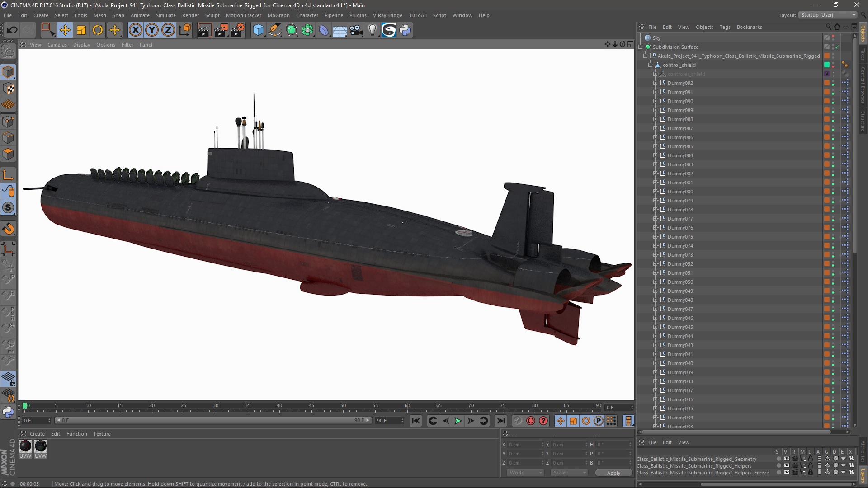This screenshot has height=488, width=868.
Task: Open viewport Filter menu
Action: pos(127,45)
